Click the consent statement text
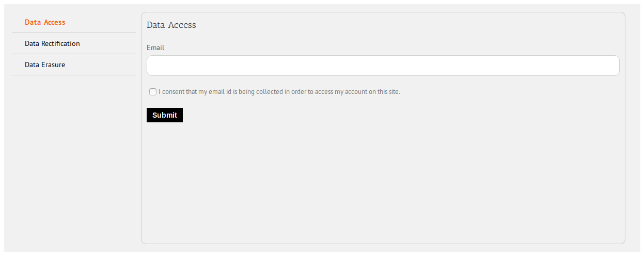The height and width of the screenshot is (256, 644). click(279, 92)
